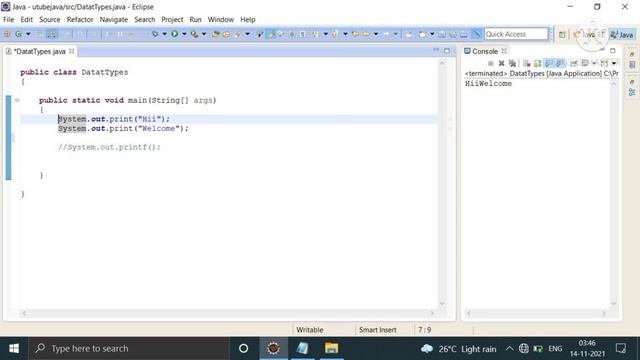Viewport: 640px width, 360px height.
Task: Toggle the Scroll Lock icon in Console
Action: pos(538,63)
